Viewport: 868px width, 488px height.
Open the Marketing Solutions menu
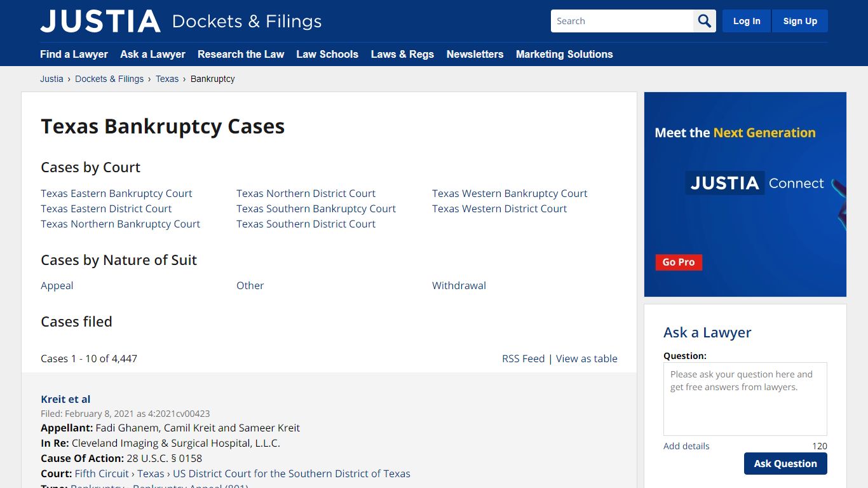click(564, 54)
